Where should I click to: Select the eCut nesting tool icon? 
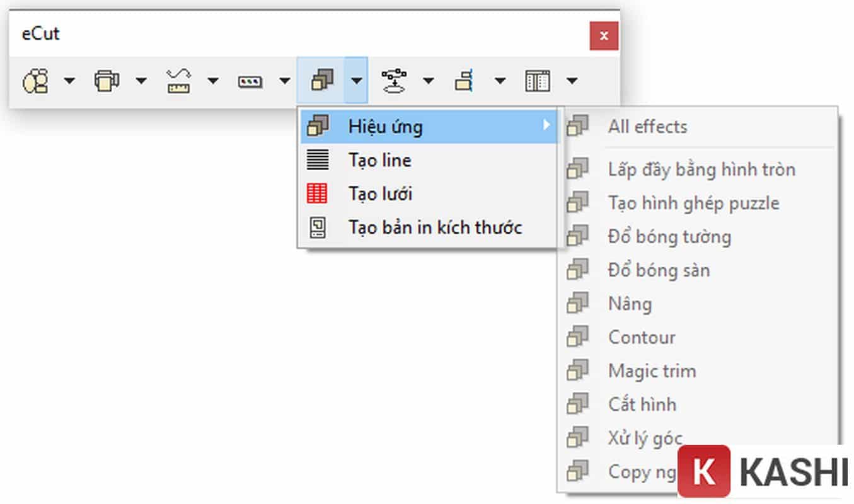pos(36,80)
